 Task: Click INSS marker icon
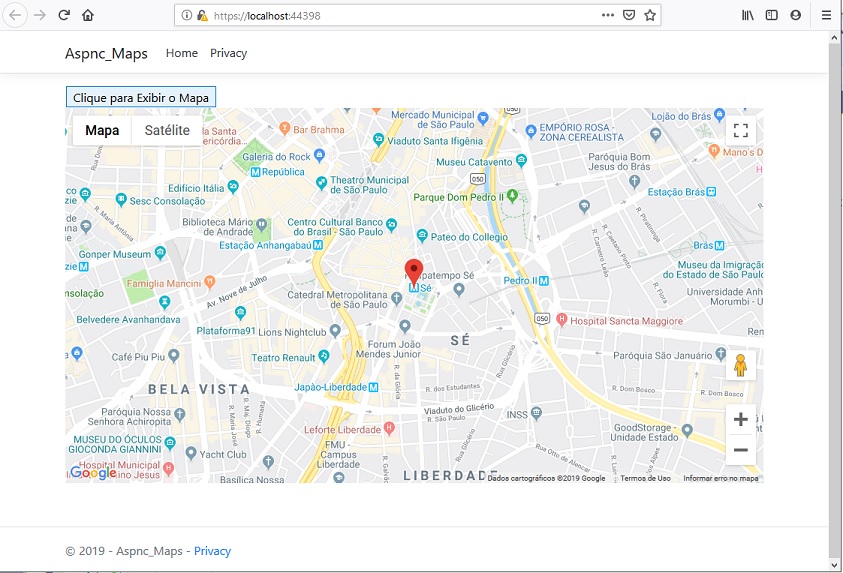click(536, 413)
